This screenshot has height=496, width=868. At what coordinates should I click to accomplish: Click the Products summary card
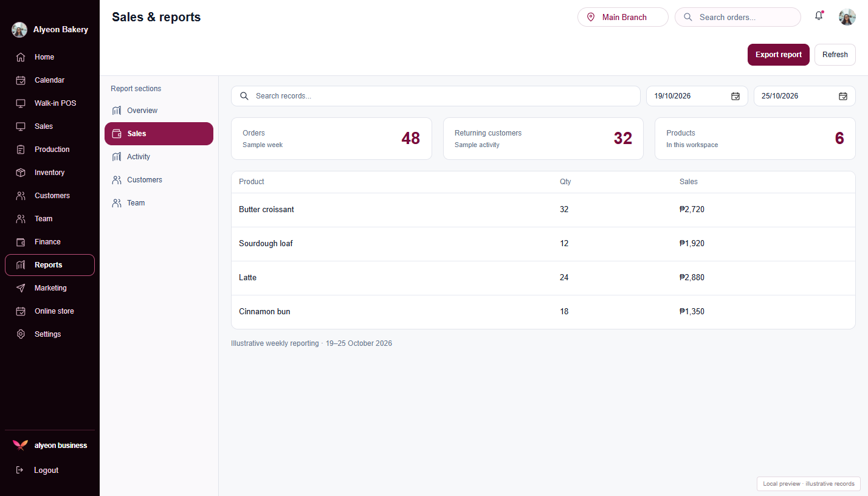coord(755,139)
